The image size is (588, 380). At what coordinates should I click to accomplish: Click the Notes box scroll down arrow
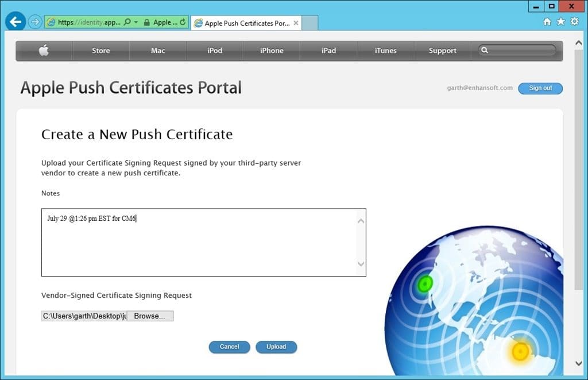(x=361, y=264)
